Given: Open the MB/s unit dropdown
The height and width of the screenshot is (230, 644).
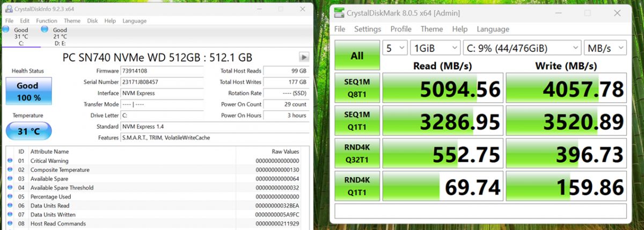Looking at the screenshot, I should coord(605,48).
